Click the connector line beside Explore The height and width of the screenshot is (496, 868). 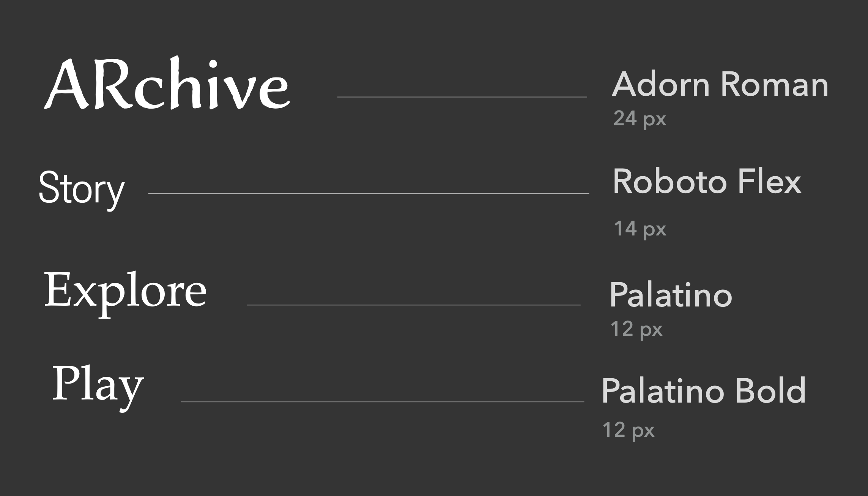click(x=413, y=305)
